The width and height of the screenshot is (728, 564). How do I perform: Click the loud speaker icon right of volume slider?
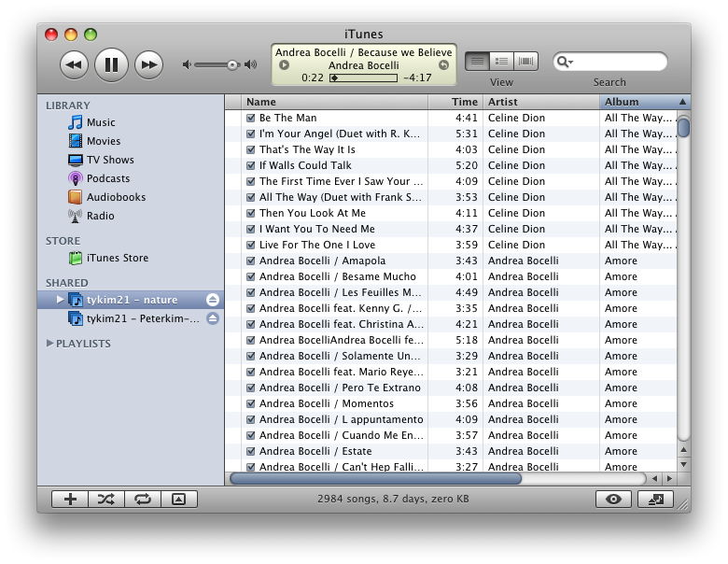pos(251,64)
